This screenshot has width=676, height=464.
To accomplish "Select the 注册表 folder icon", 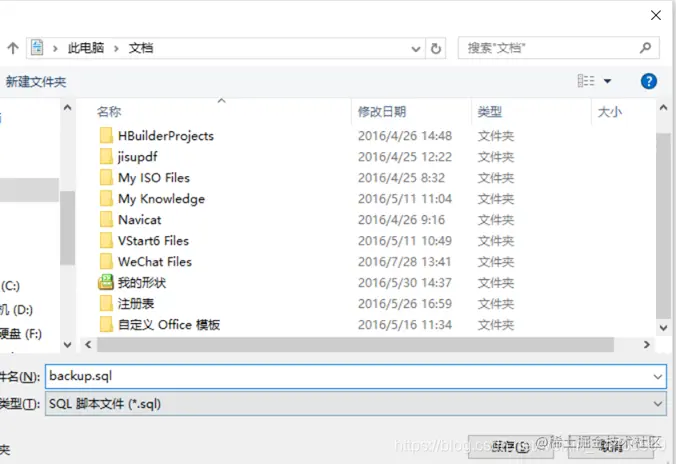I will [106, 304].
